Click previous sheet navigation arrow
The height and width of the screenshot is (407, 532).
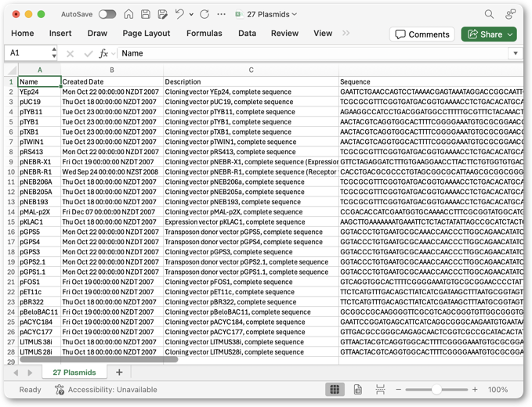point(16,373)
